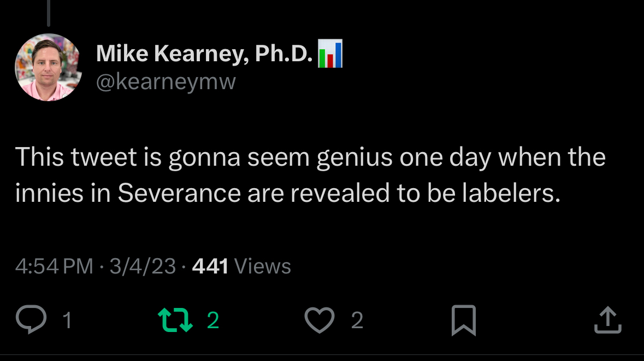Open Mike Kearney's profile picture
The image size is (644, 361).
(48, 67)
